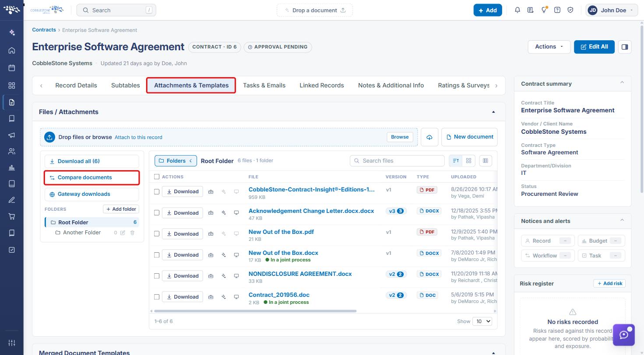
Task: Open the calendar icon in left sidebar
Action: 12,68
